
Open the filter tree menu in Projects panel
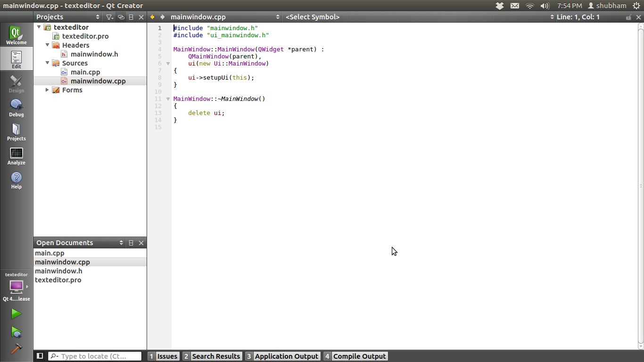point(109,17)
